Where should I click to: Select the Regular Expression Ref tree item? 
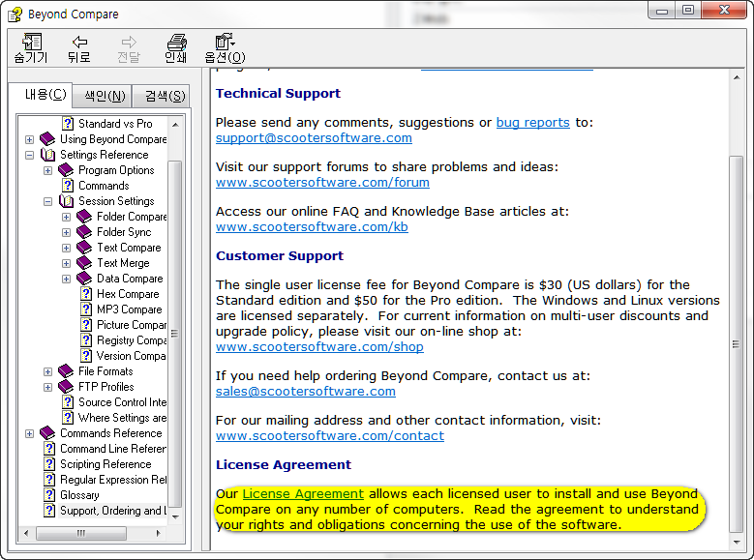[x=113, y=480]
